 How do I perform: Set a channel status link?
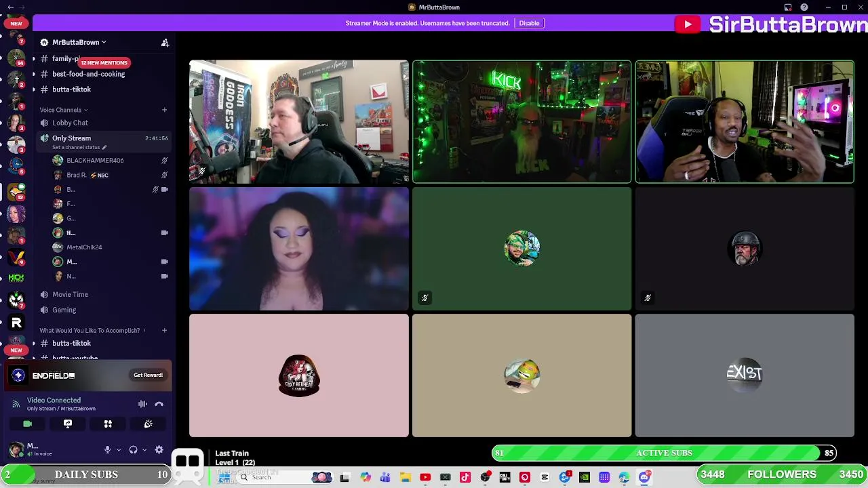click(x=79, y=148)
